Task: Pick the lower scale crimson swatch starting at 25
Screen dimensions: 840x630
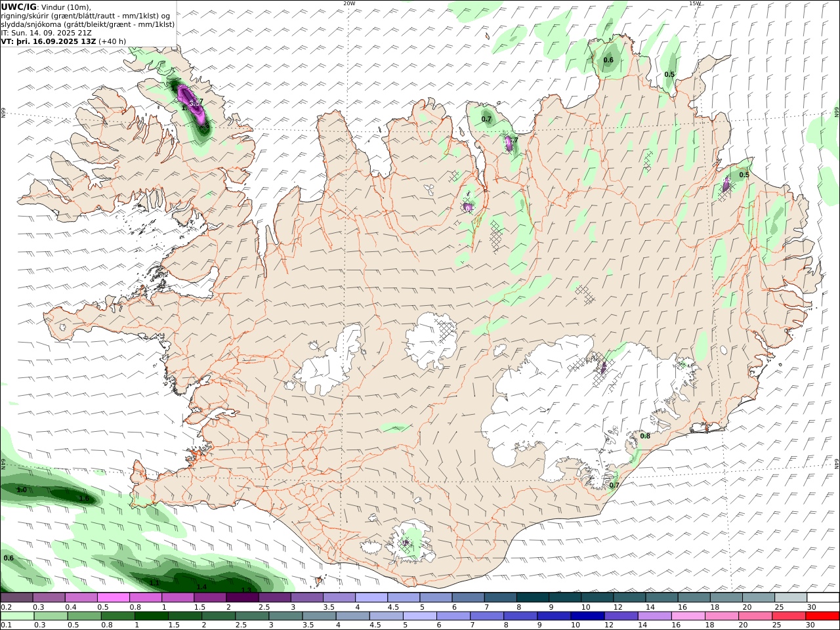Action: (789, 616)
